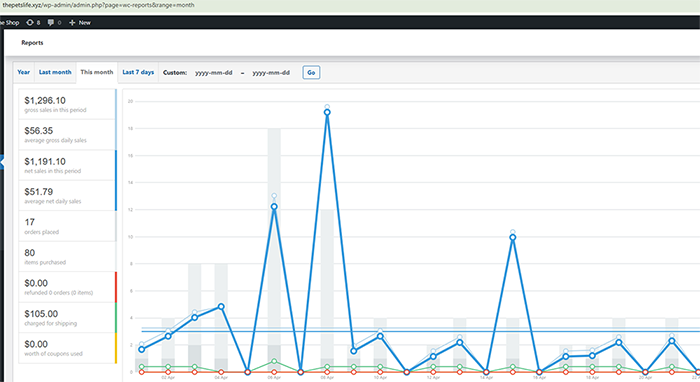
Task: Open the Last 7 days tab
Action: (x=138, y=72)
